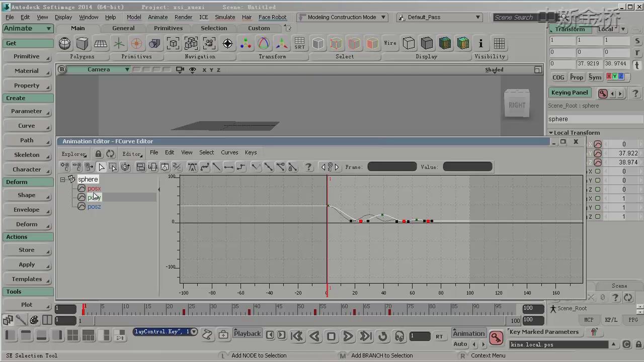Click the Keying Panel red key icon
The width and height of the screenshot is (644, 362).
pos(603,94)
